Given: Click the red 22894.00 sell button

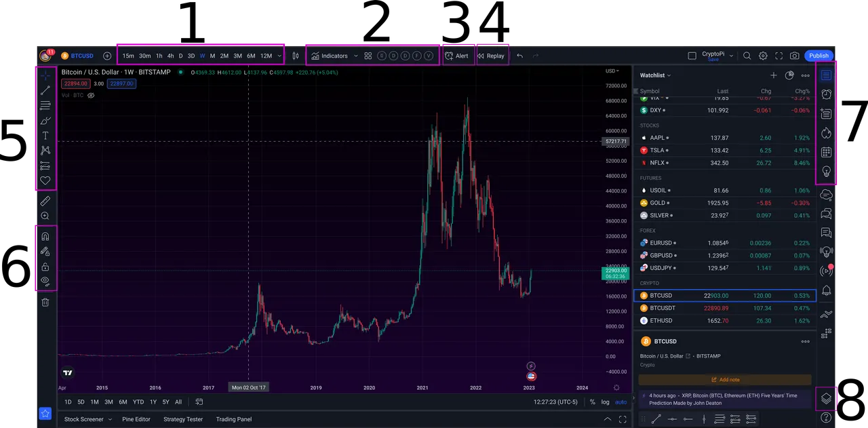Looking at the screenshot, I should pos(75,83).
